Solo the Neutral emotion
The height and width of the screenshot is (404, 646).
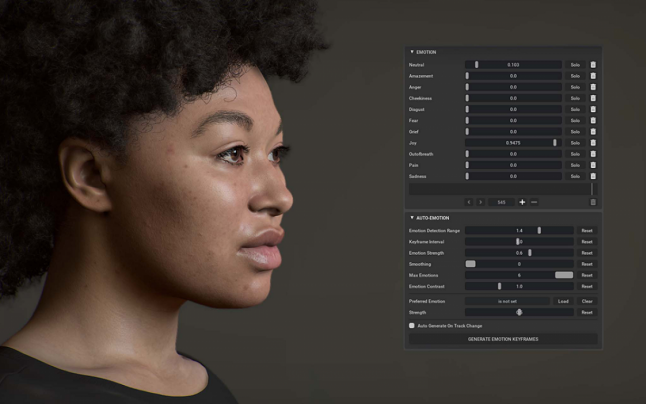(x=575, y=65)
